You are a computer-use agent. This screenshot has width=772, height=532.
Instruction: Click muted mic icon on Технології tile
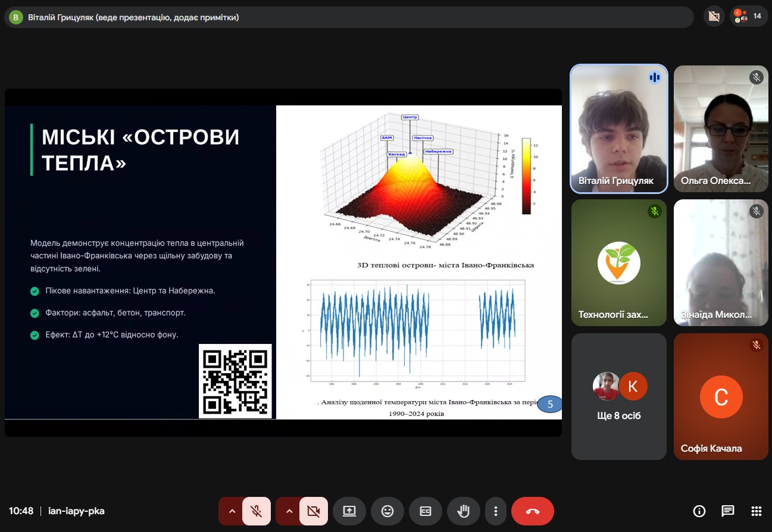click(x=655, y=211)
